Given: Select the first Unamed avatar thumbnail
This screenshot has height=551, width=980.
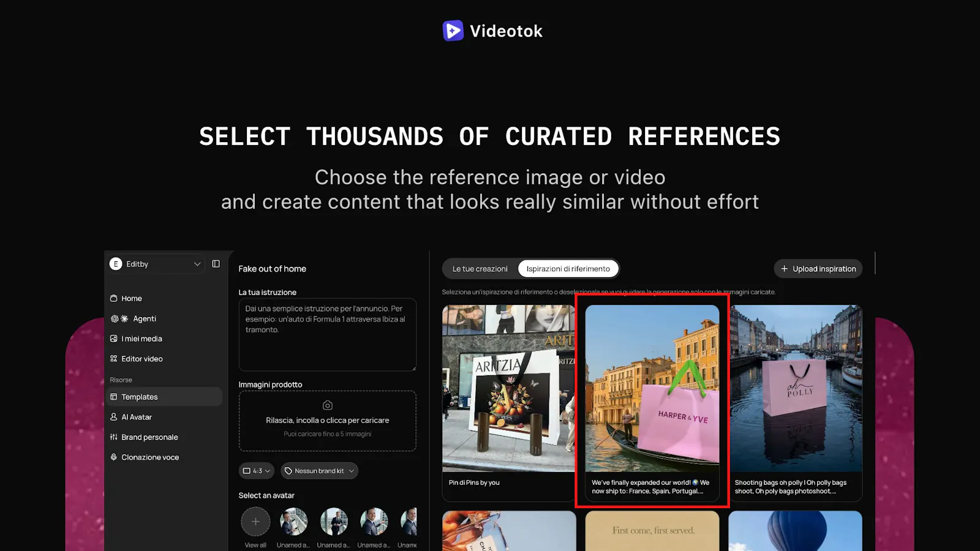Looking at the screenshot, I should click(x=293, y=522).
